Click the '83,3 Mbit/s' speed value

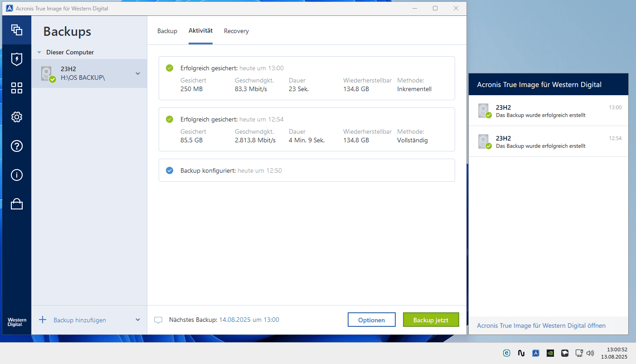251,89
